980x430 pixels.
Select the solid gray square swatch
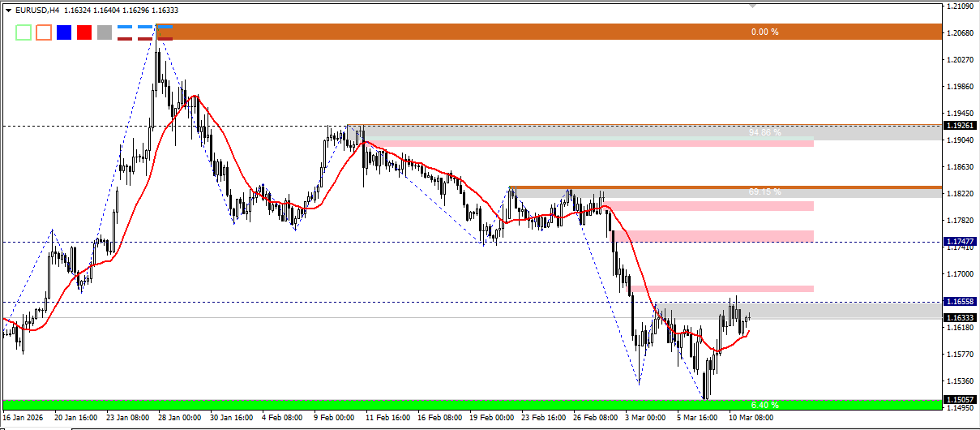coord(105,32)
